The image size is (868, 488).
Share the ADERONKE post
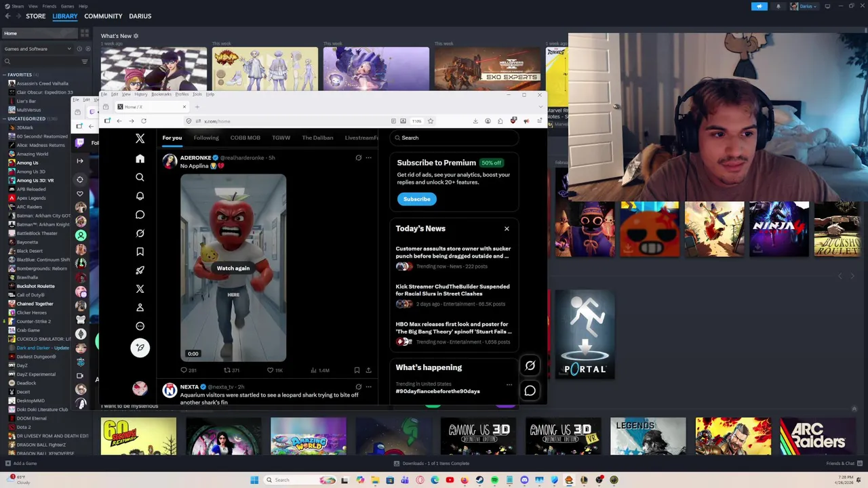[368, 370]
